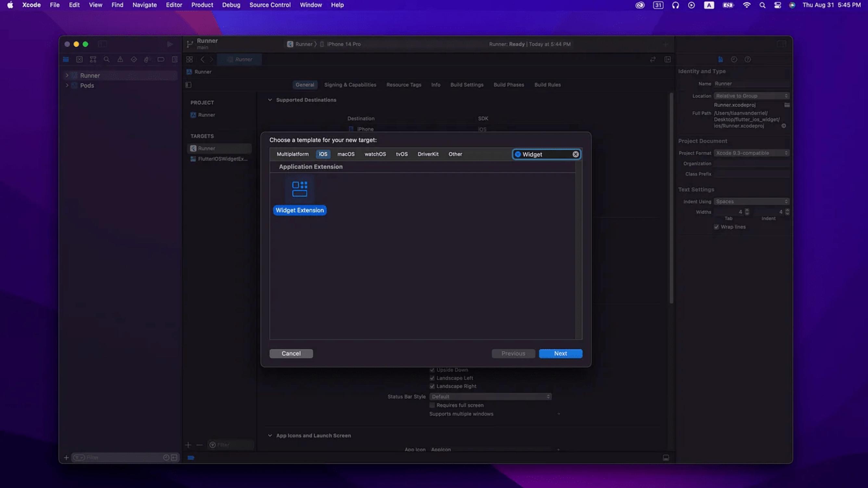Open the Source Control navigator icon
The image size is (868, 488).
pos(79,59)
